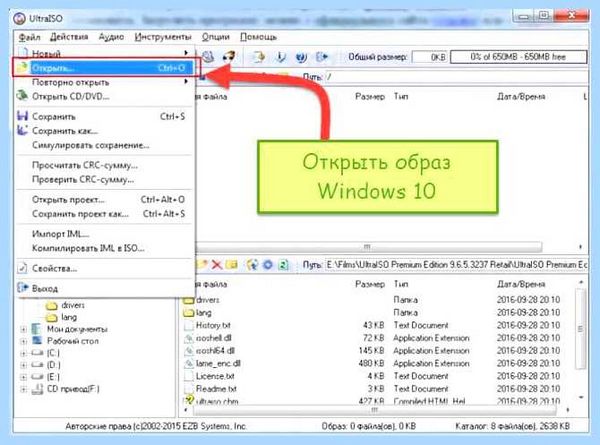Choose Импорт IML... menu entry
Screen dimensions: 600x445
point(106,234)
